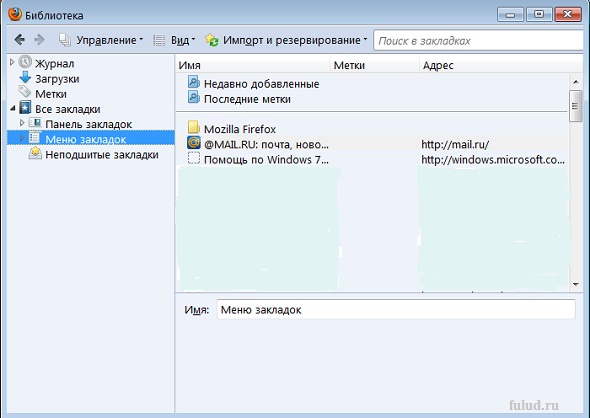The width and height of the screenshot is (590, 418).
Task: Open the Mozilla Firefox folder icon
Action: click(194, 127)
